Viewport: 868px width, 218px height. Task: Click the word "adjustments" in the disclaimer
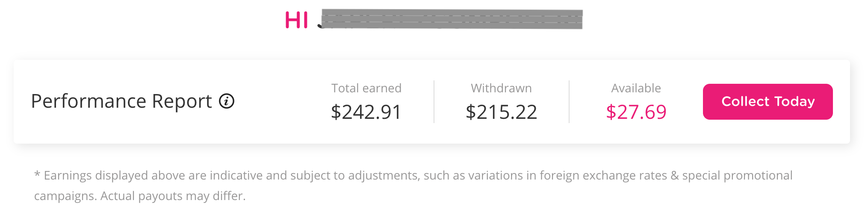point(384,175)
